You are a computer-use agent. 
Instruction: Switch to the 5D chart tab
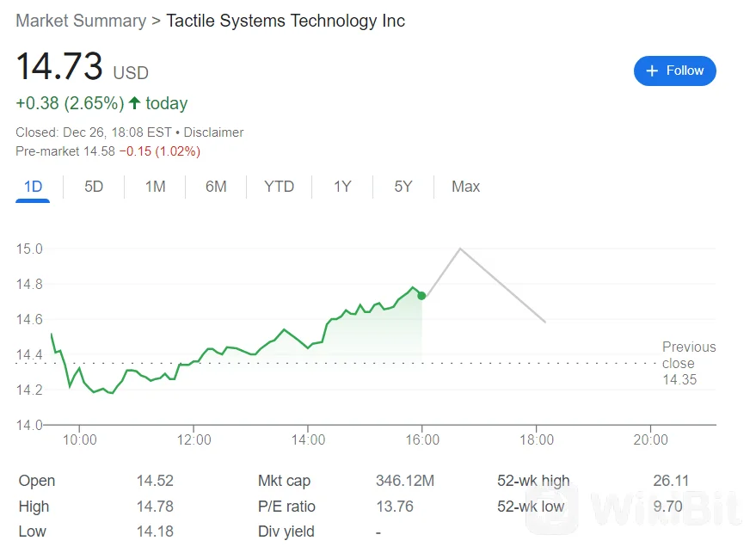pos(94,187)
